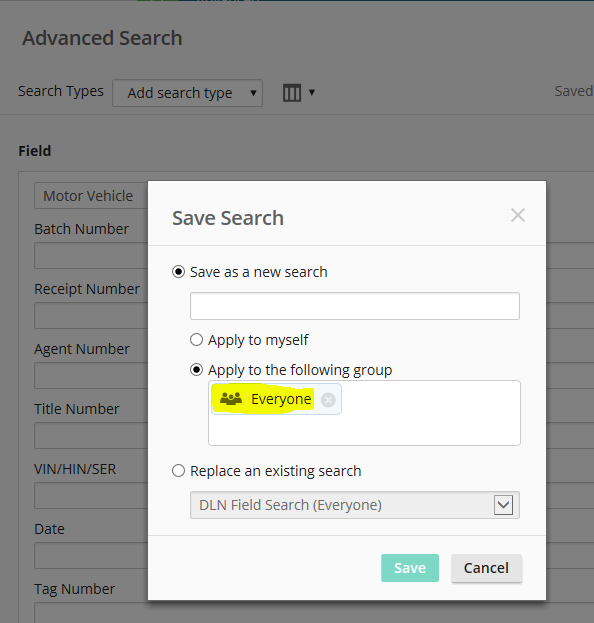Choose Apply to myself option

(x=196, y=340)
